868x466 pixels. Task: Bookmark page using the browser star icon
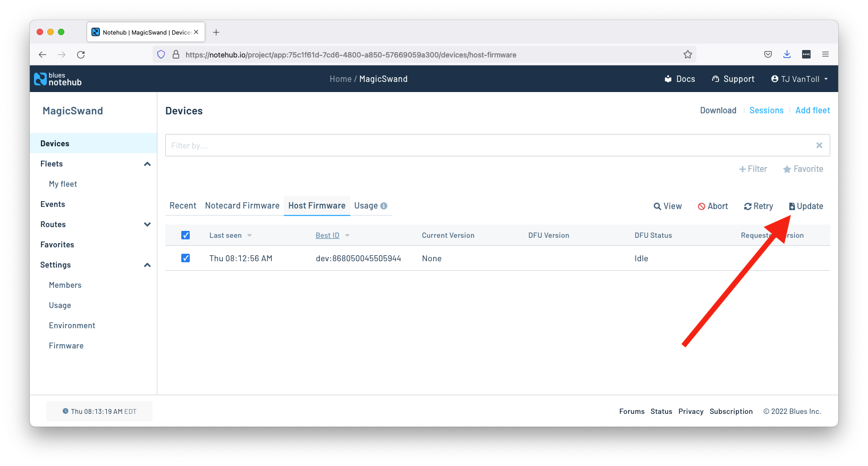pyautogui.click(x=688, y=54)
